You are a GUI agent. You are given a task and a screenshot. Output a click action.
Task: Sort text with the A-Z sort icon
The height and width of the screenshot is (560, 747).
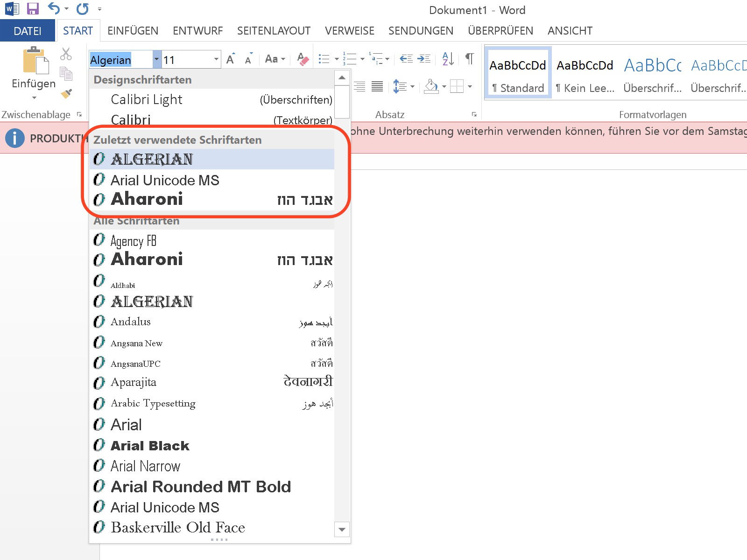click(x=448, y=59)
